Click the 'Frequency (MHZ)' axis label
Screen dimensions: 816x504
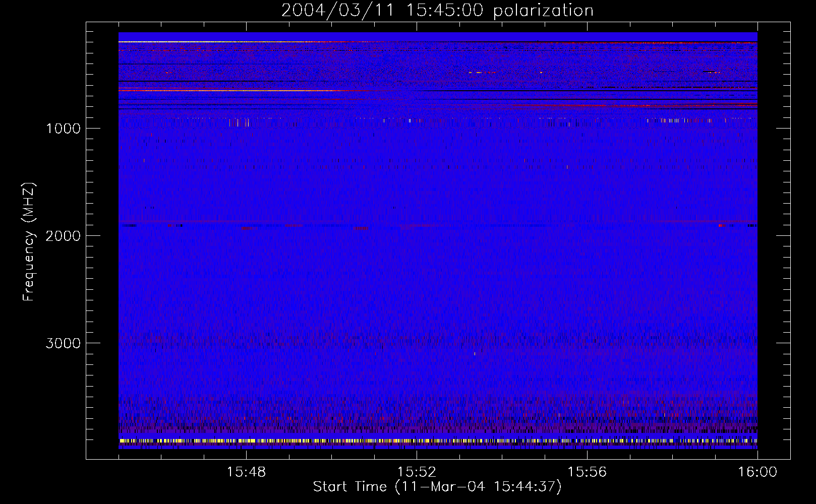29,242
